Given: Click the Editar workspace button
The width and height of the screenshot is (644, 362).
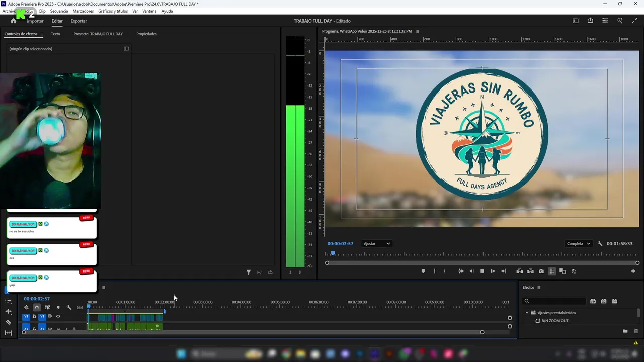Looking at the screenshot, I should click(x=57, y=21).
